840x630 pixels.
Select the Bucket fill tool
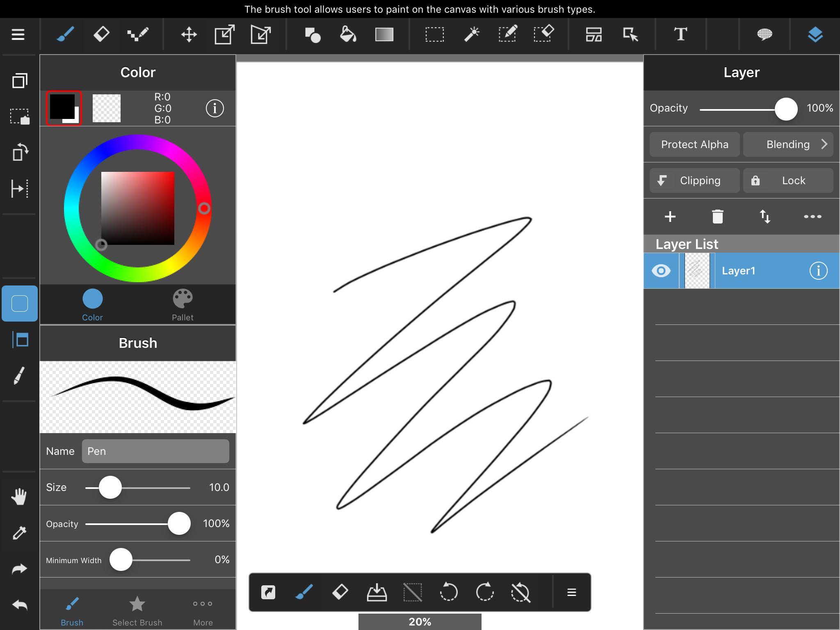[x=348, y=34]
